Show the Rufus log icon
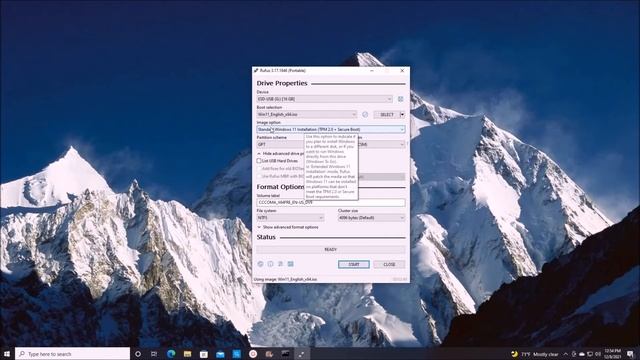 point(291,264)
